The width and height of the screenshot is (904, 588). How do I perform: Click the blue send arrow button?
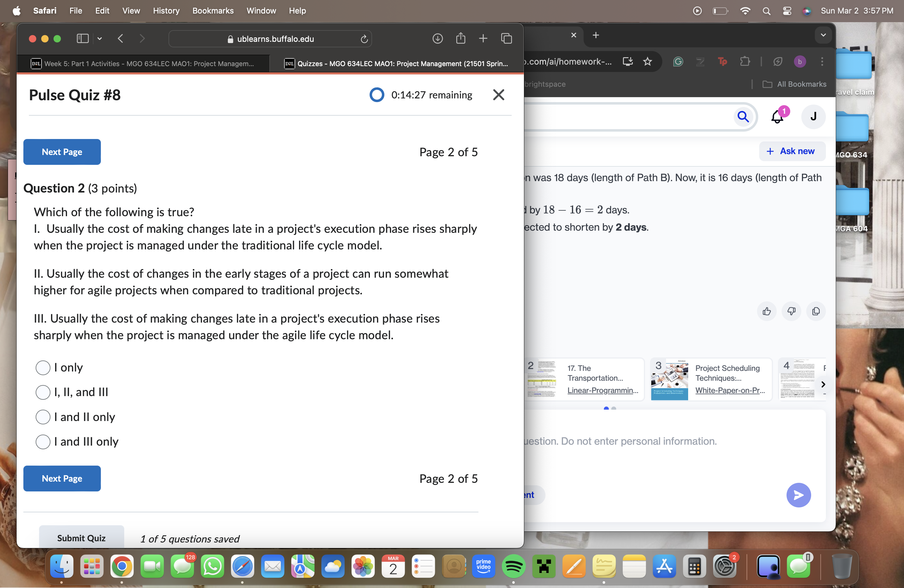[799, 495]
